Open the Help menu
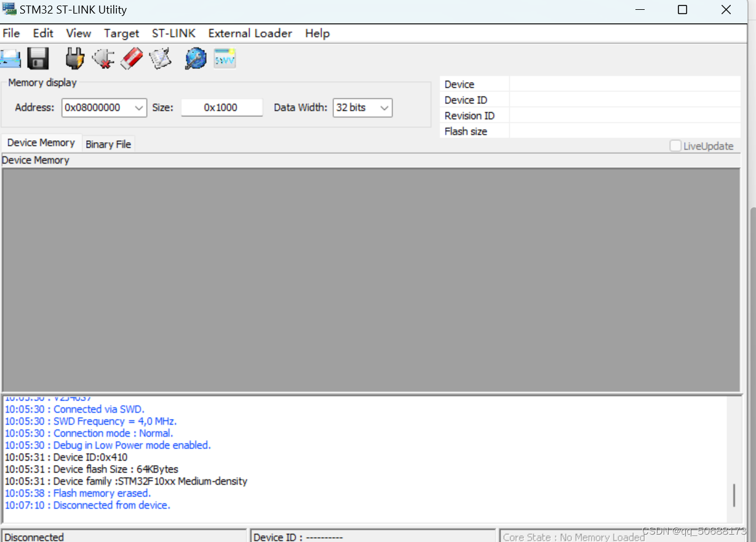 click(x=317, y=33)
